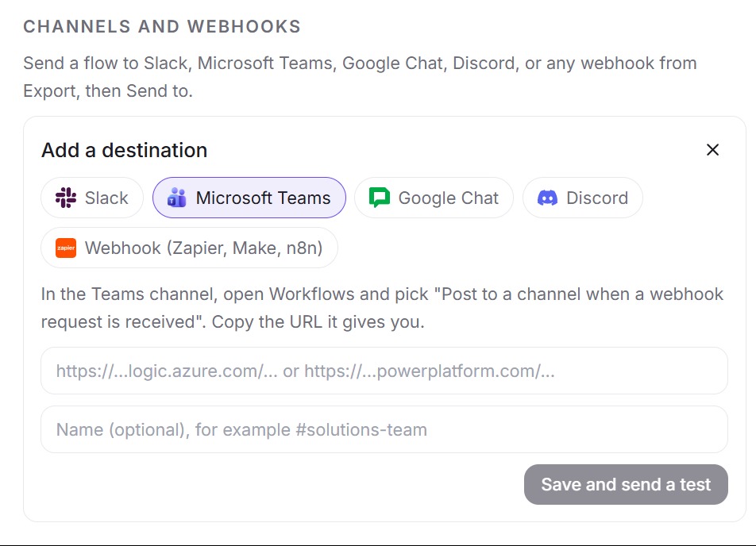Select the Microsoft Teams text label
This screenshot has height=546, width=756.
click(264, 198)
